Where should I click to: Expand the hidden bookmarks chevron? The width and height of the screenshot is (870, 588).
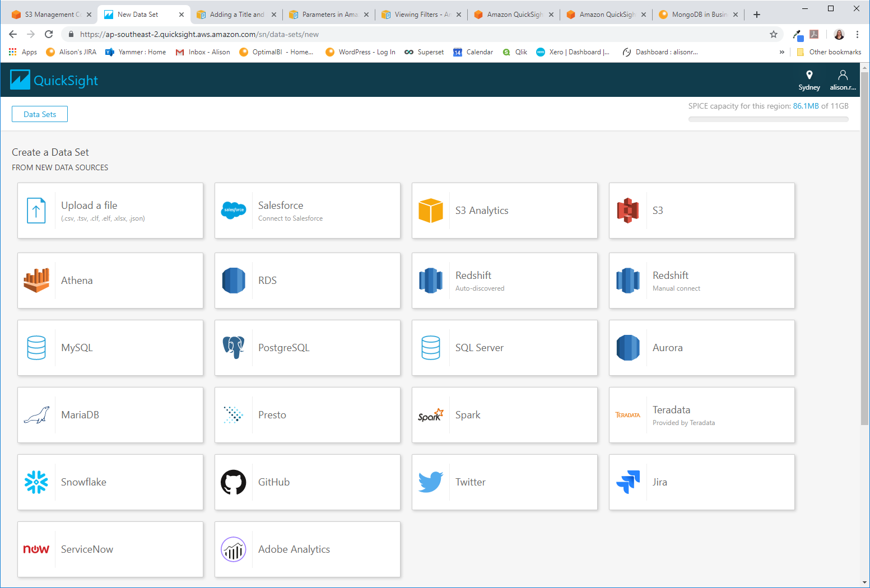pyautogui.click(x=782, y=52)
